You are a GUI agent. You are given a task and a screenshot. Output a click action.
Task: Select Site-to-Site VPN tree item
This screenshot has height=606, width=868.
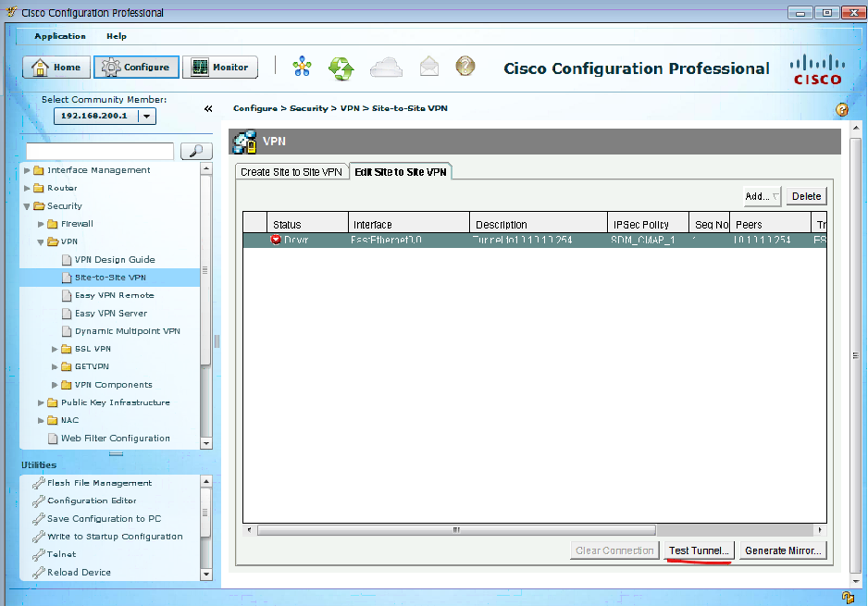pos(109,278)
